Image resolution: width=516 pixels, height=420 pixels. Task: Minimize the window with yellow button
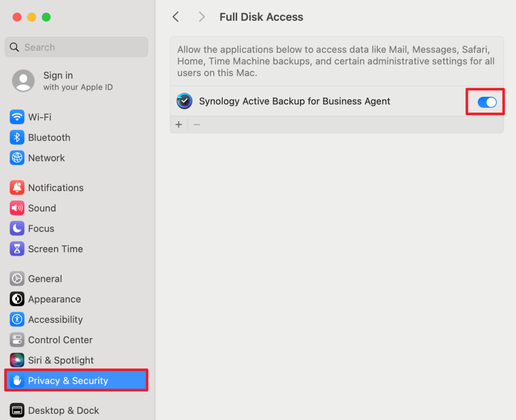click(x=32, y=17)
